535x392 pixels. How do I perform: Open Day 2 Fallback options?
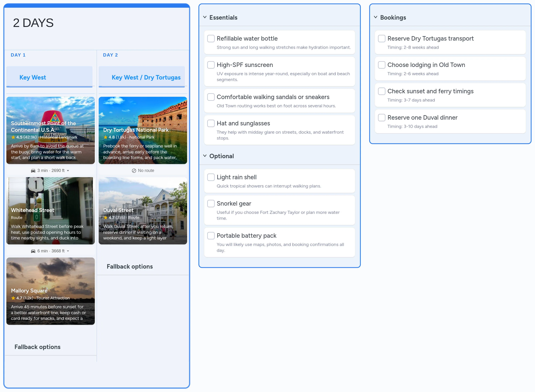pyautogui.click(x=129, y=266)
